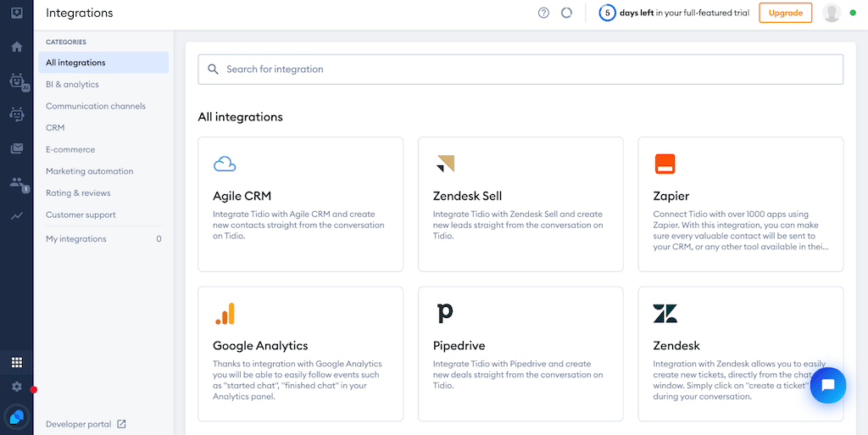Click the 'All integrations' section heading

(240, 117)
